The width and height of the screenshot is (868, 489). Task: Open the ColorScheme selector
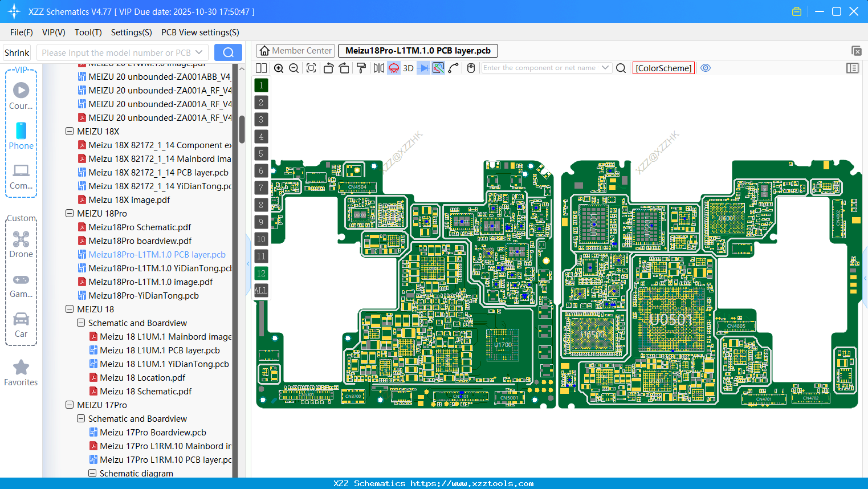point(663,68)
